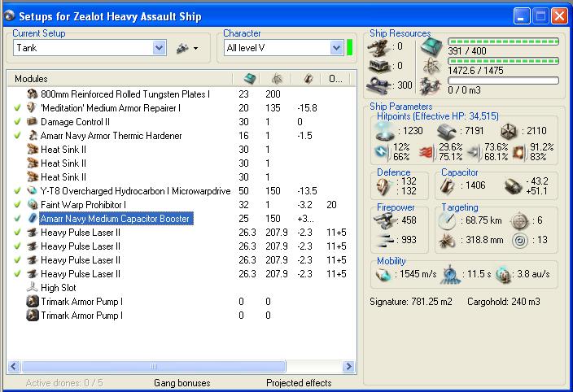
Task: Click the CPU resource icon
Action: click(x=432, y=46)
